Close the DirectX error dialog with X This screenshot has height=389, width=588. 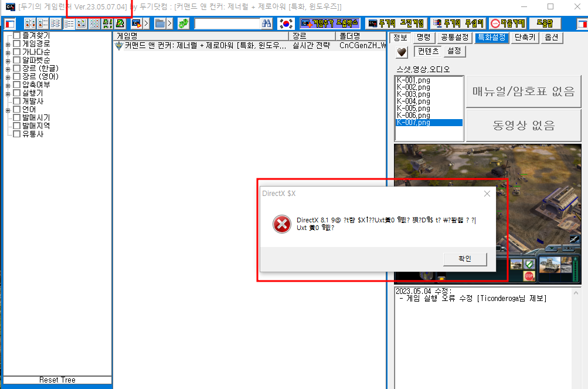[x=487, y=194]
